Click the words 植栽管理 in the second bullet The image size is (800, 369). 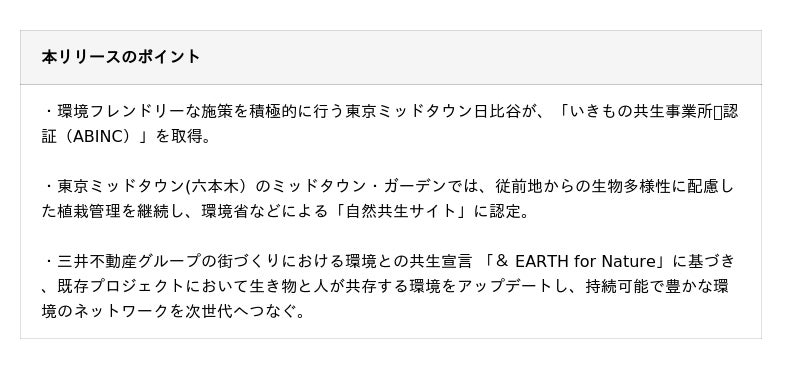pos(89,211)
